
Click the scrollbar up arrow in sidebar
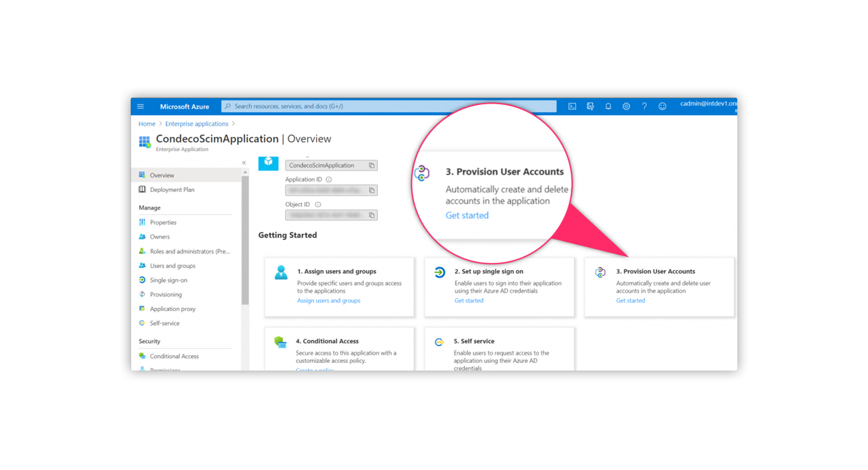click(245, 172)
